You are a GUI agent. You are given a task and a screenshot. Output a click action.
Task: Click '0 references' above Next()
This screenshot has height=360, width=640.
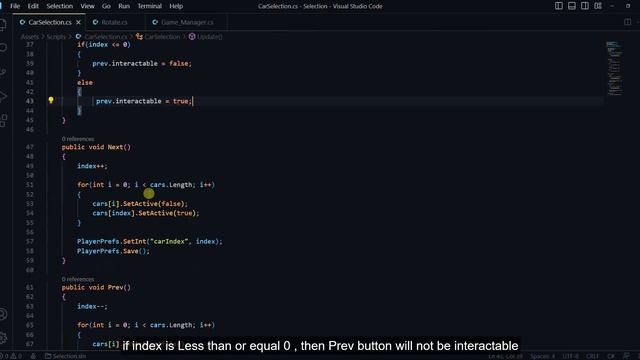tap(78, 139)
